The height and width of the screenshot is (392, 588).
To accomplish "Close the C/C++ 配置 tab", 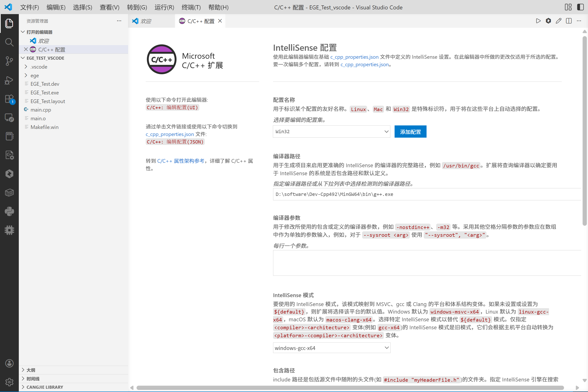I will click(220, 21).
